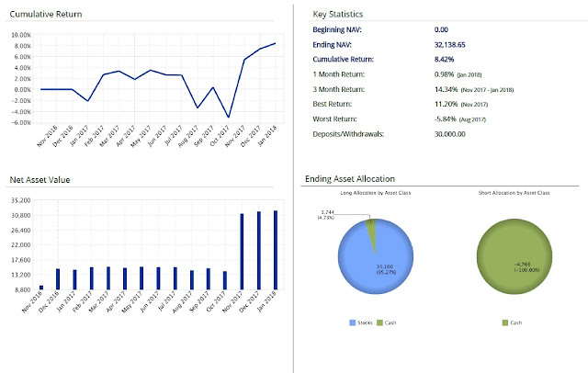The height and width of the screenshot is (373, 588).
Task: Click the Aug 2017 x-axis label on Net Asset Value
Action: (x=182, y=302)
